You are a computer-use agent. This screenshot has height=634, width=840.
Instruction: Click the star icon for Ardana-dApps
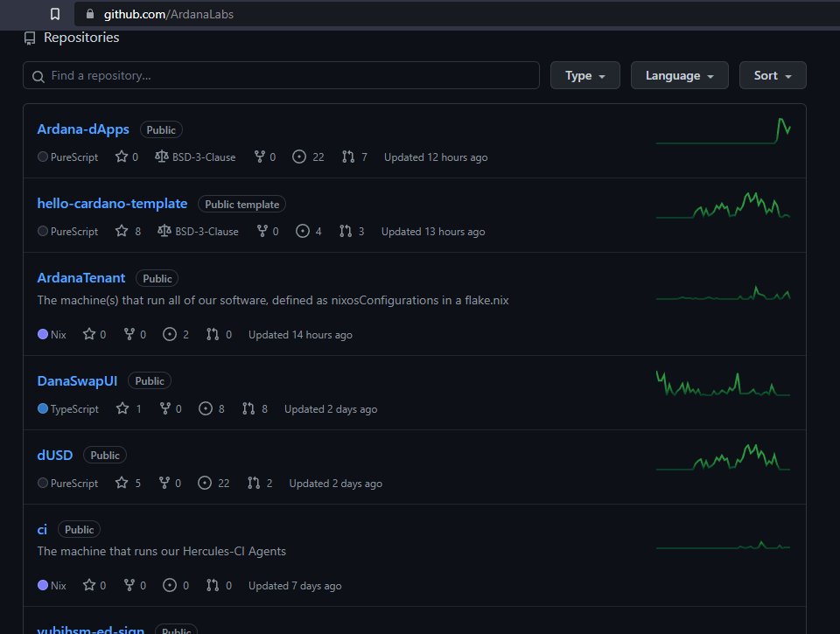pos(122,157)
